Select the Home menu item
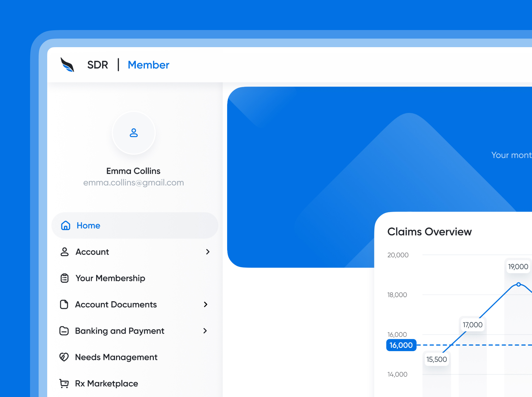The height and width of the screenshot is (397, 532). point(88,226)
